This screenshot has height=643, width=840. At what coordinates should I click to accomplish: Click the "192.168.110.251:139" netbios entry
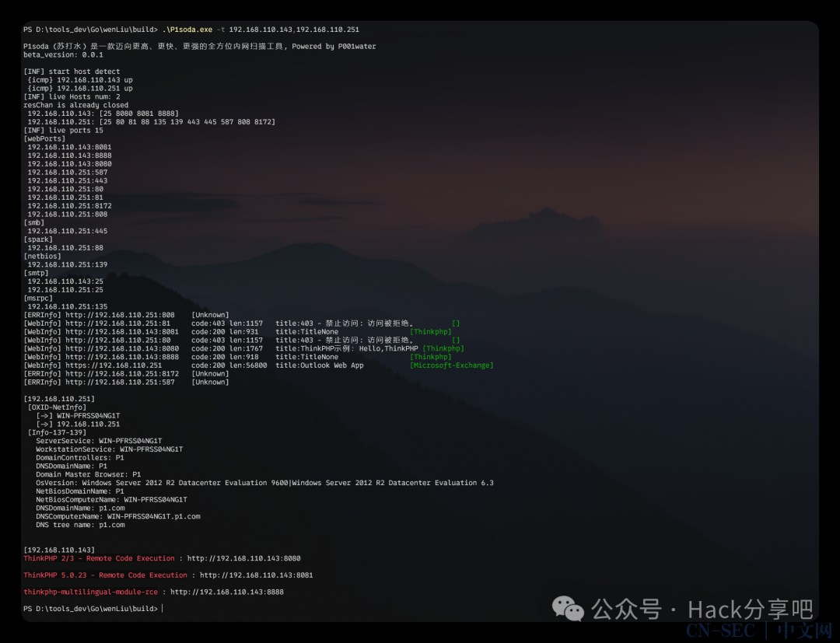(68, 264)
